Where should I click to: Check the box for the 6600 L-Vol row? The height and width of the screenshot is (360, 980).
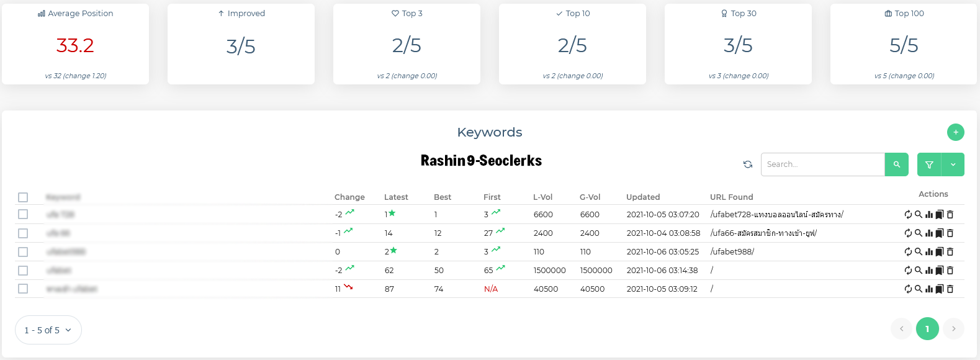pyautogui.click(x=23, y=214)
